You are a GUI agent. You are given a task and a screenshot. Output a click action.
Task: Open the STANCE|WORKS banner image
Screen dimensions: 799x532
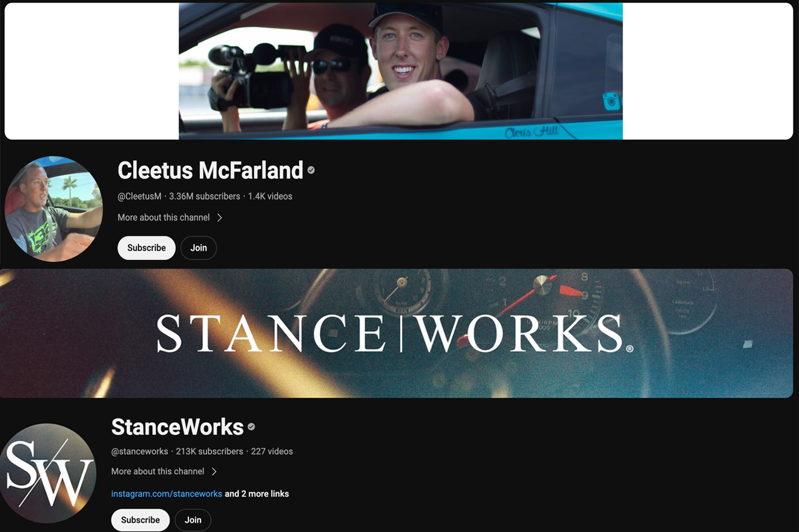coord(396,333)
